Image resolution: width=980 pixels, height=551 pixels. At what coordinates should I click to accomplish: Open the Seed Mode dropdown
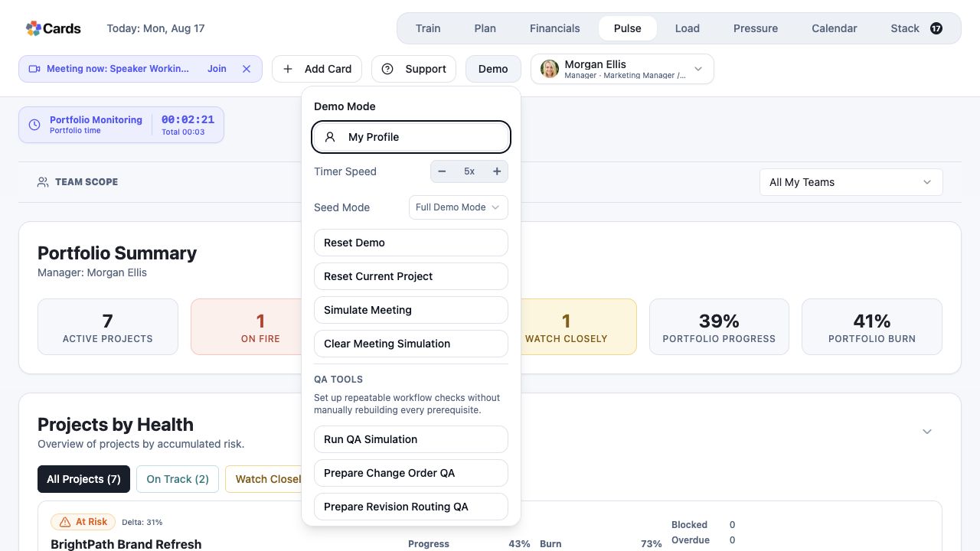(x=458, y=207)
